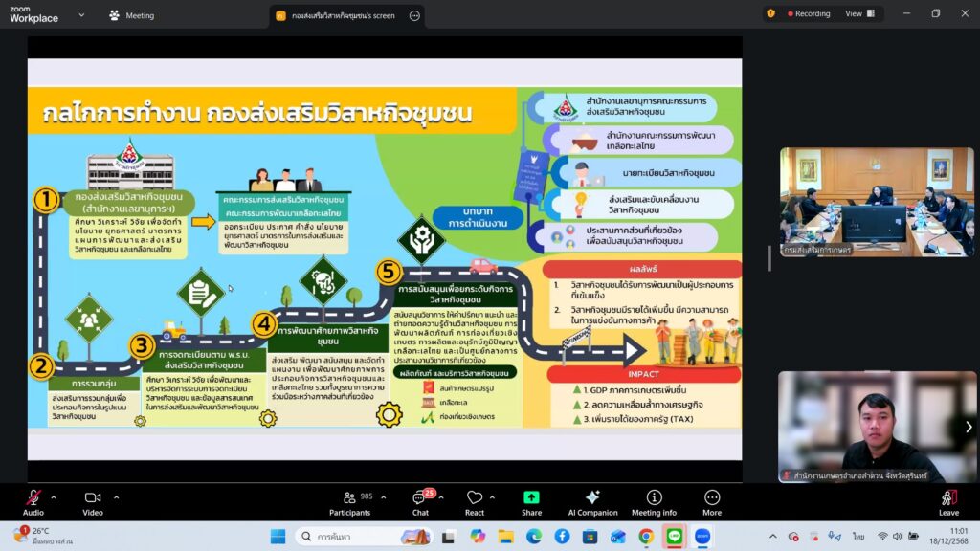Click the next arrow on the speaker thumbnail
Viewport: 980px width, 551px height.
pyautogui.click(x=968, y=427)
